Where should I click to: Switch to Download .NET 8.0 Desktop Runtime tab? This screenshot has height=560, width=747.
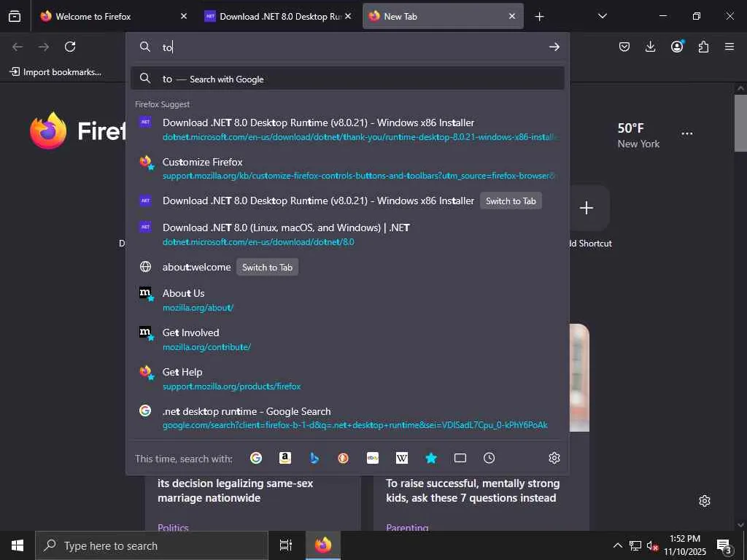coord(280,16)
